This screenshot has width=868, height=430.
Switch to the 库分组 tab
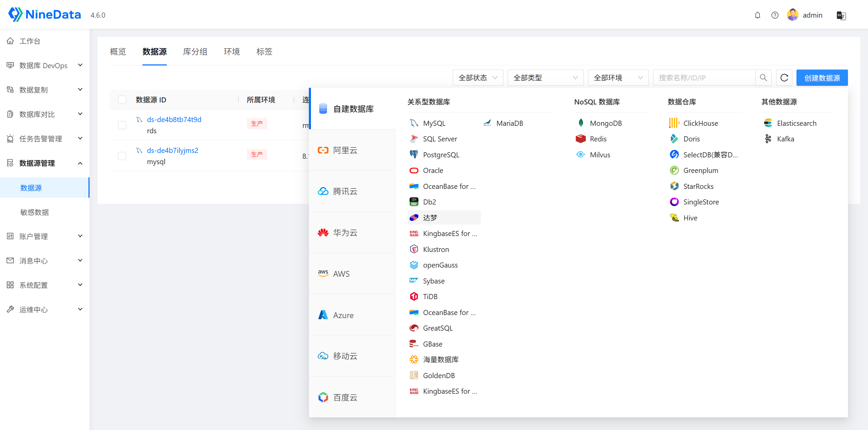point(195,52)
